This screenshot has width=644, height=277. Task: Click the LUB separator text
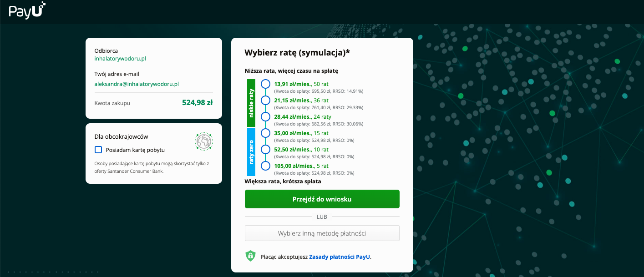coord(322,217)
